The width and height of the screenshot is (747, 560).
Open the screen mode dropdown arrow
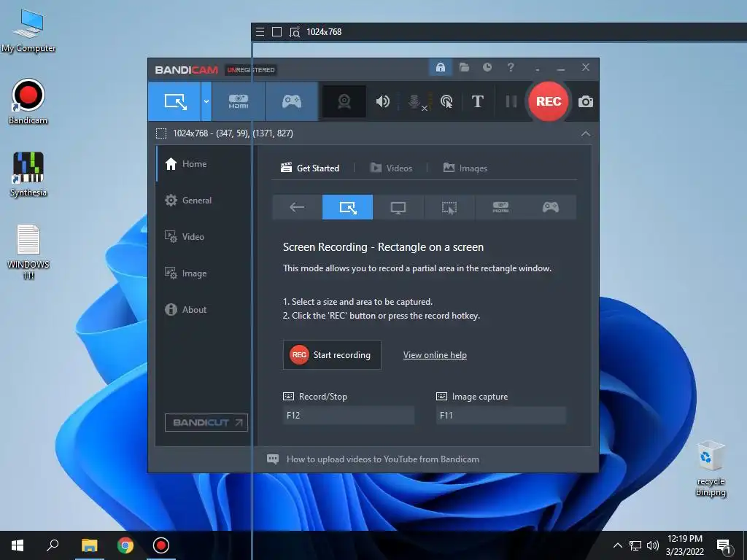point(206,101)
